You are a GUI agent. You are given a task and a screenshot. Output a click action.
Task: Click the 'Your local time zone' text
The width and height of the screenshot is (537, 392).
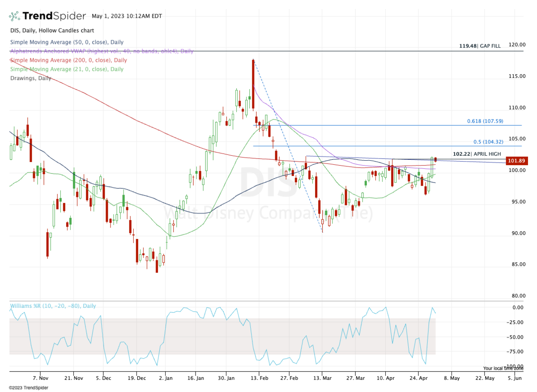click(503, 368)
